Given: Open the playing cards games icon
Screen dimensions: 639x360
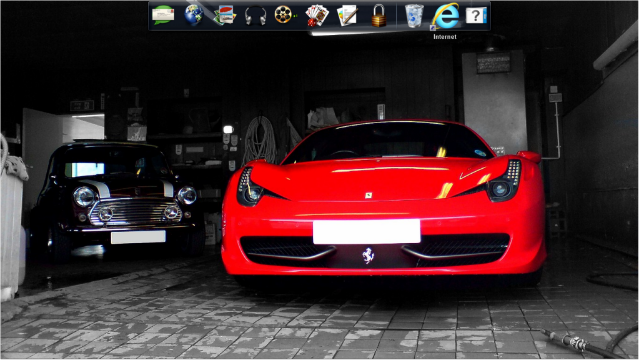Looking at the screenshot, I should coord(317,15).
